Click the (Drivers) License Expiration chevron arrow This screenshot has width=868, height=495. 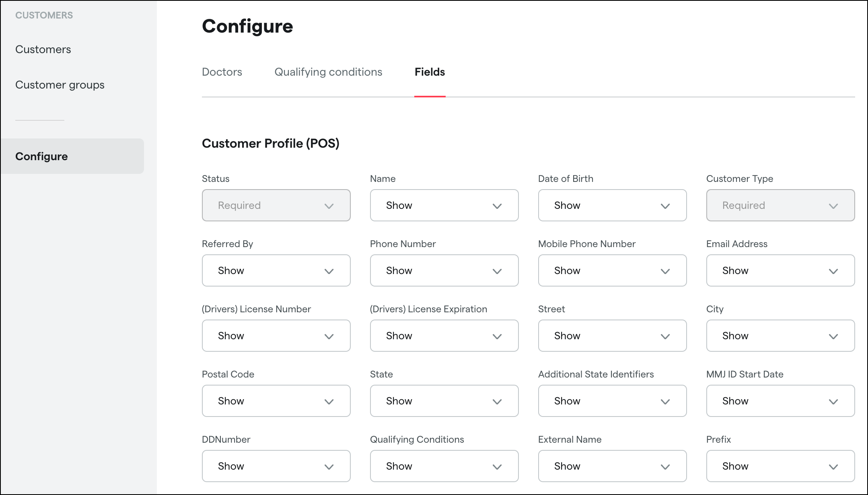[497, 336]
